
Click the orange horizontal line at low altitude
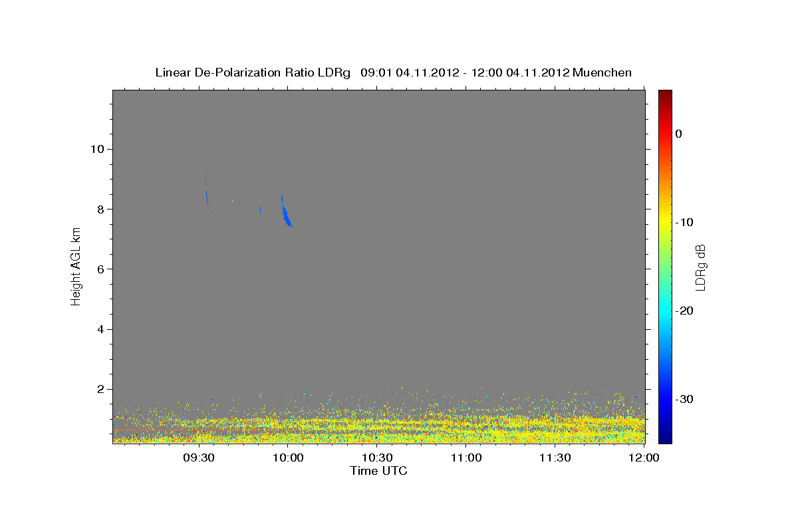[x=199, y=430]
